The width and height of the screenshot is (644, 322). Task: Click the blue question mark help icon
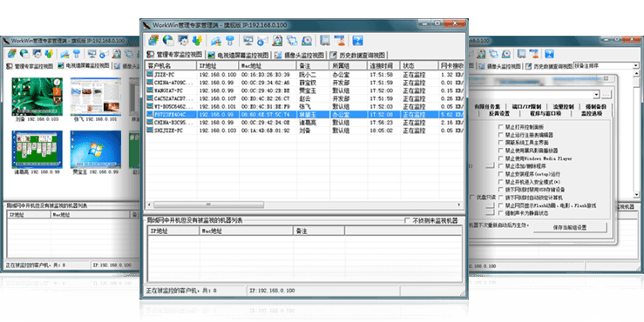[358, 40]
